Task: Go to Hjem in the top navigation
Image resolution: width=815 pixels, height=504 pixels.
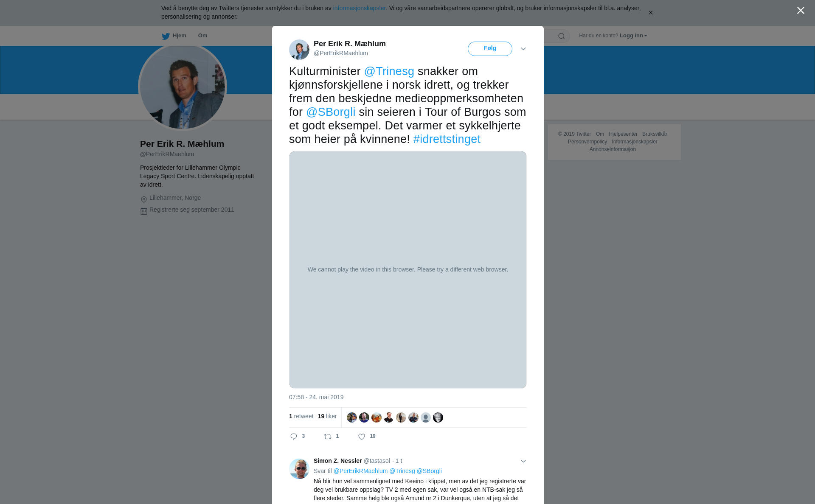Action: point(180,36)
